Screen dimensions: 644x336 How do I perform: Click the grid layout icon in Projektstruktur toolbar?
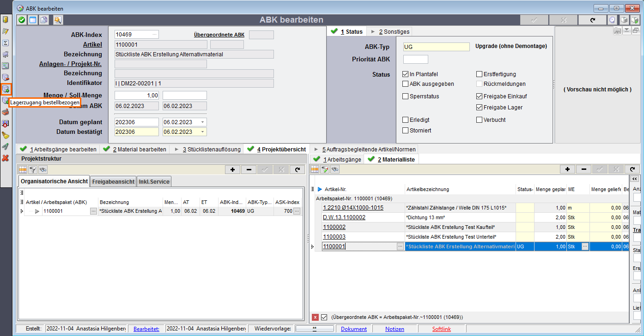pos(23,169)
